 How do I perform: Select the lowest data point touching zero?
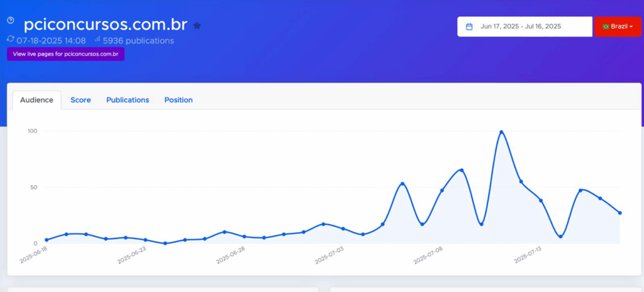tap(165, 243)
